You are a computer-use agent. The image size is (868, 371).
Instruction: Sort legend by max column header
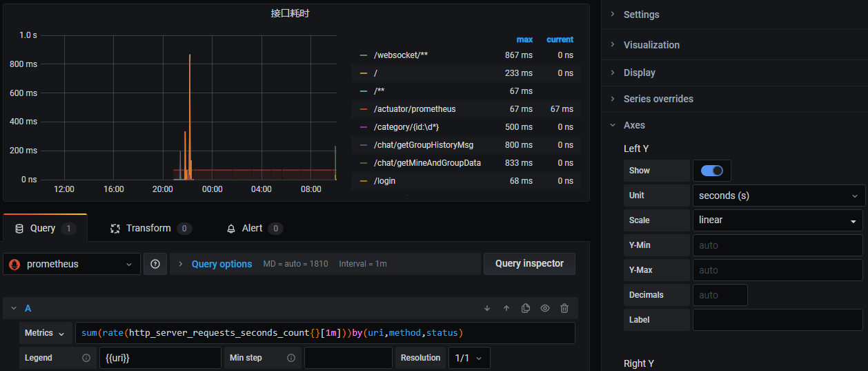pos(524,39)
